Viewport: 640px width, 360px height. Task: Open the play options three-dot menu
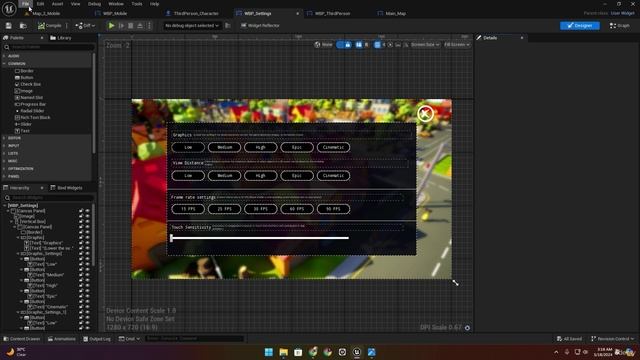(x=149, y=26)
